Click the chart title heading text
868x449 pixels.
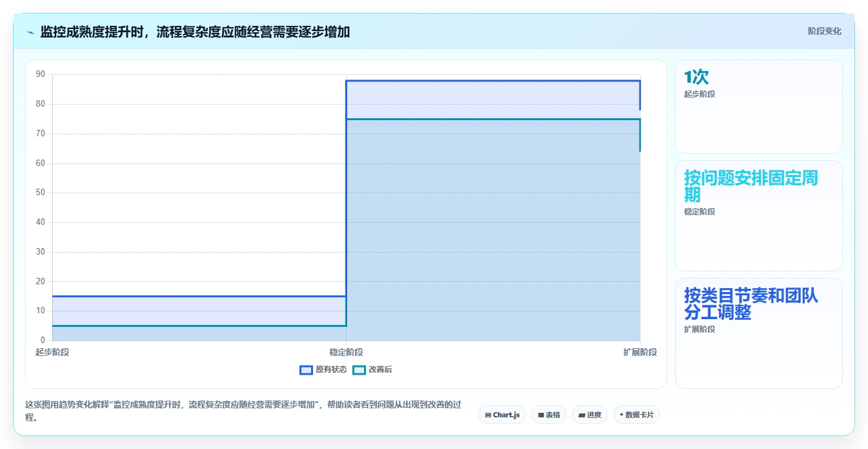195,32
